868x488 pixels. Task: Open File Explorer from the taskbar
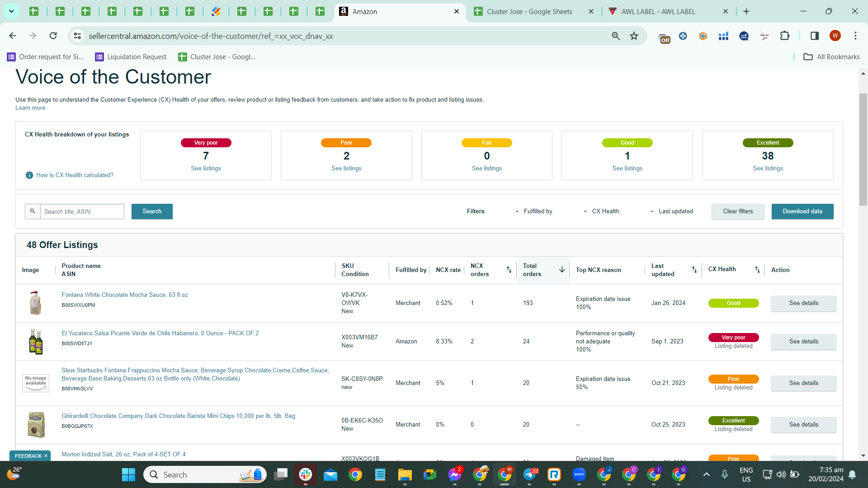[405, 474]
